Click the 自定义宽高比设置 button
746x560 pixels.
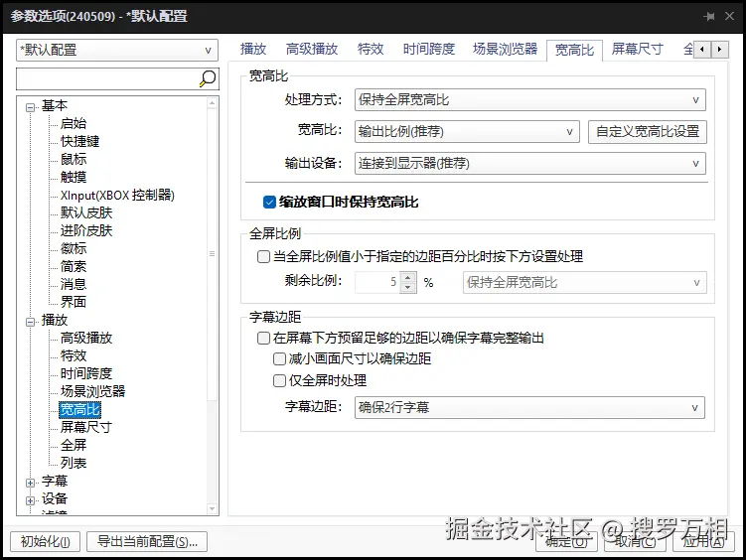click(x=648, y=132)
